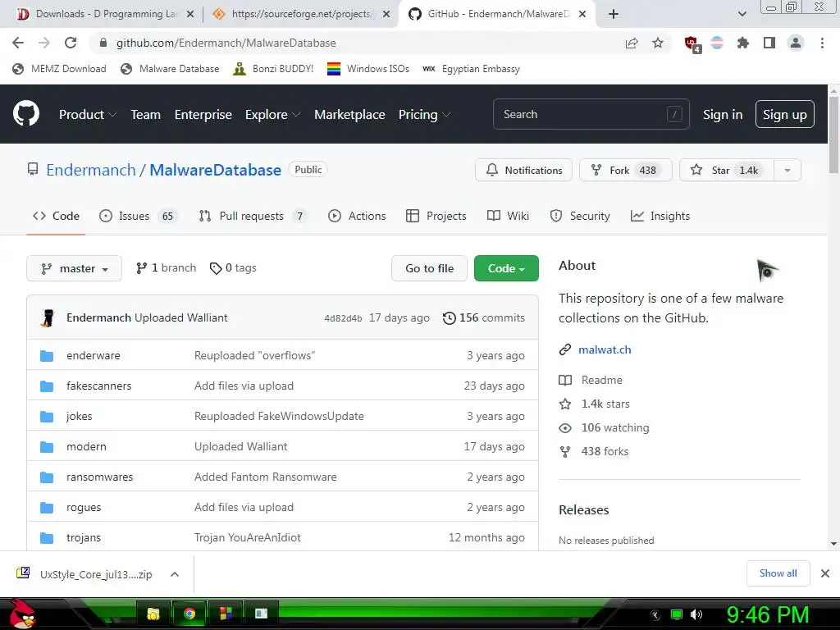Fork the repository with Fork button
840x630 pixels.
click(625, 171)
